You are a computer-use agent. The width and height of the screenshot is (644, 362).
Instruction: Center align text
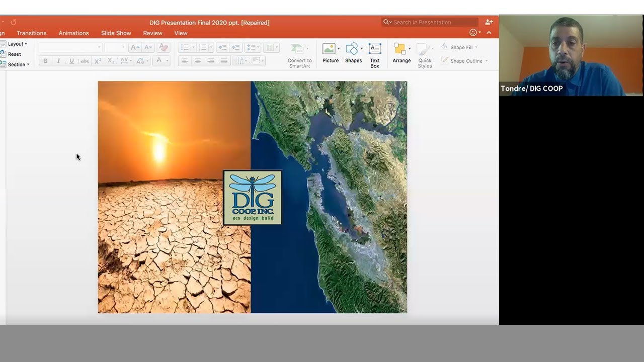pos(198,61)
